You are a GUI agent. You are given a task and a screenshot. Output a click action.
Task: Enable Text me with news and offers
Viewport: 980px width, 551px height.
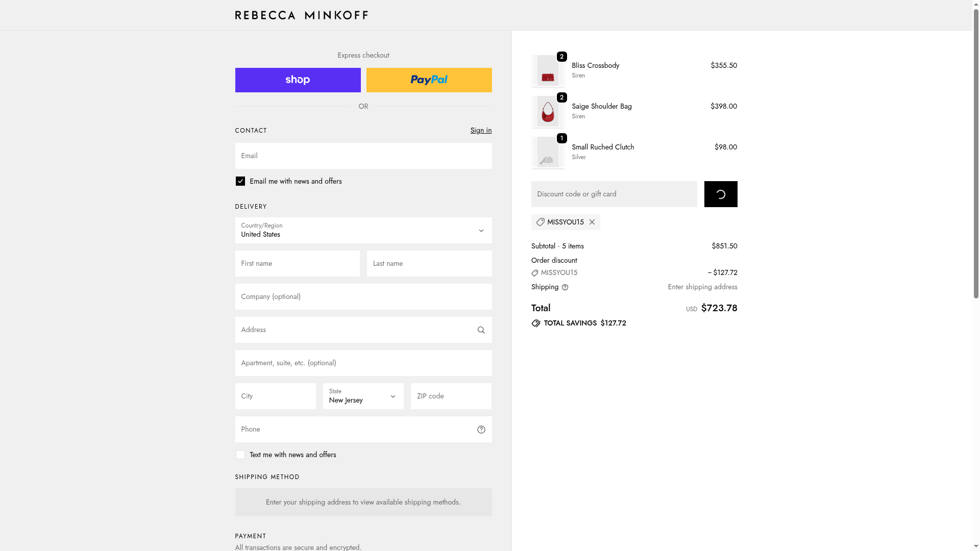(240, 455)
